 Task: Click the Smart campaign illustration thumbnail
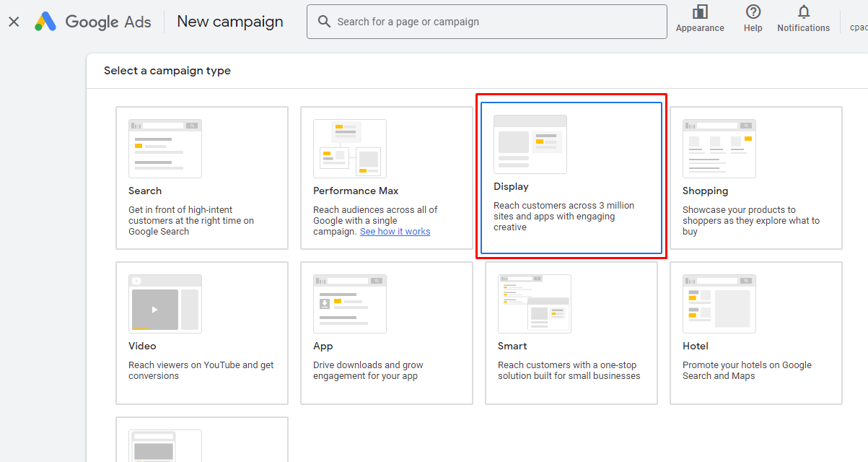[535, 304]
